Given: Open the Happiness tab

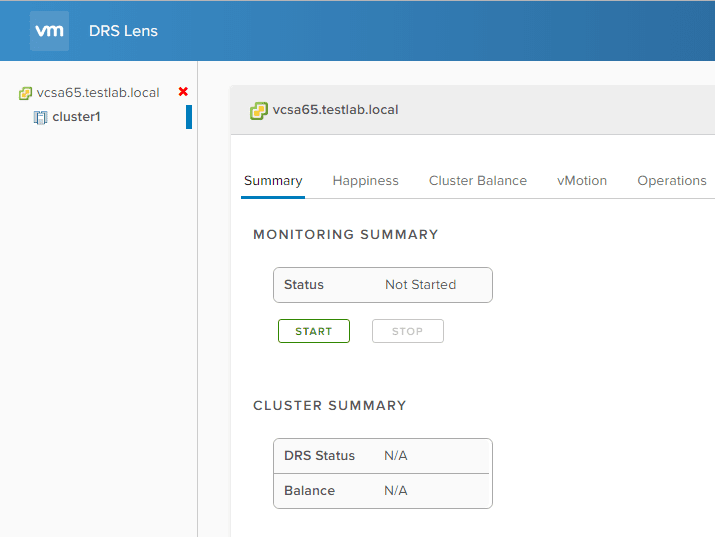Looking at the screenshot, I should tap(365, 181).
